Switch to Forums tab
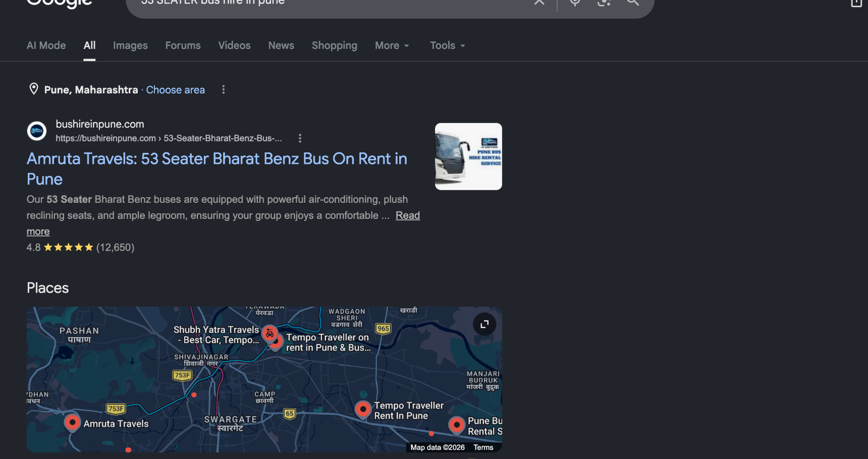The width and height of the screenshot is (868, 459). (x=183, y=46)
